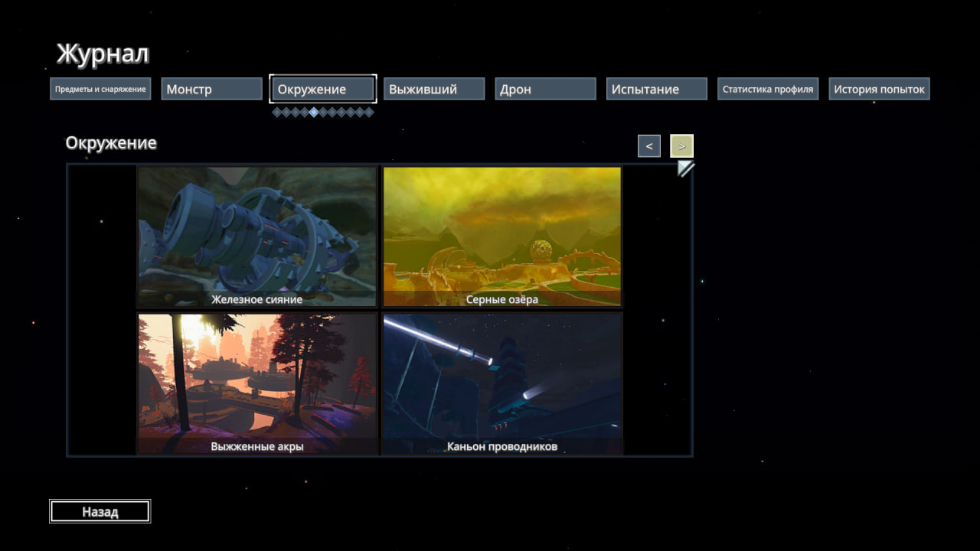The width and height of the screenshot is (980, 551).
Task: Open the Железное сияние environment entry
Action: pyautogui.click(x=257, y=237)
